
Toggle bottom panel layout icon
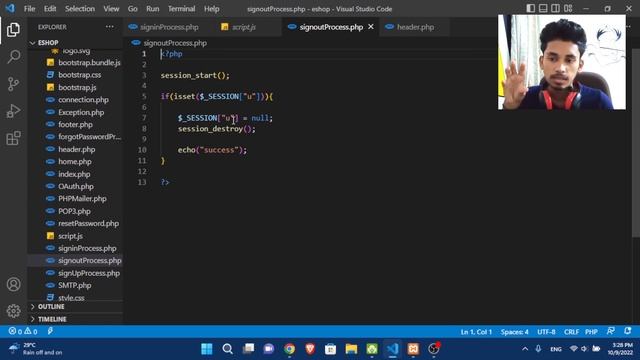pyautogui.click(x=543, y=9)
